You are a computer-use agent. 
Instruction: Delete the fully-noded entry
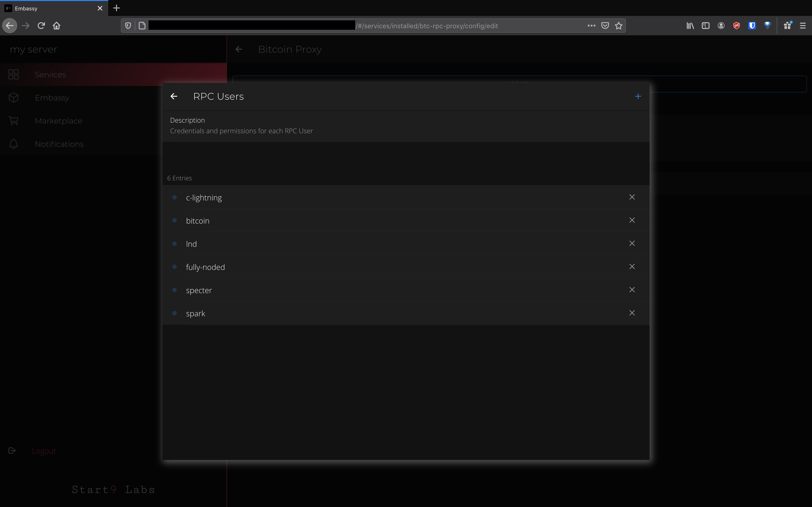tap(632, 267)
